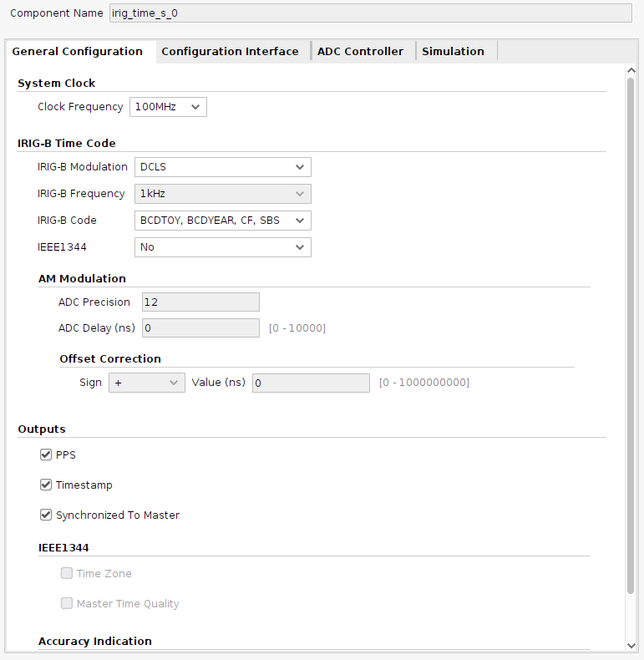
Task: Click the scroll up arrow
Action: (x=631, y=70)
